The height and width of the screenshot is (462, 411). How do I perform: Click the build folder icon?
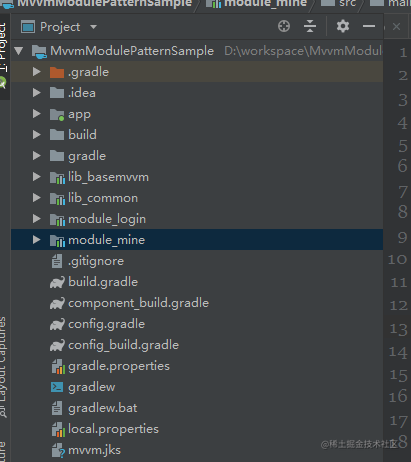57,135
